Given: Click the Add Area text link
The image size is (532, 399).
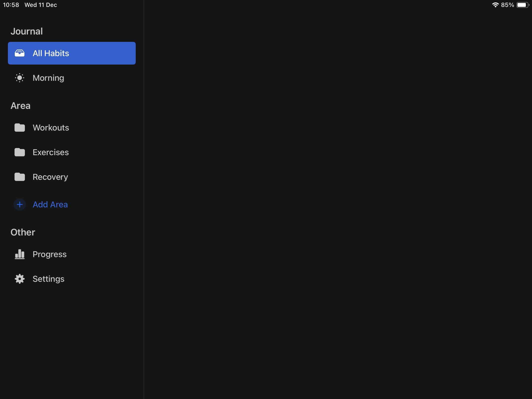Looking at the screenshot, I should tap(50, 204).
